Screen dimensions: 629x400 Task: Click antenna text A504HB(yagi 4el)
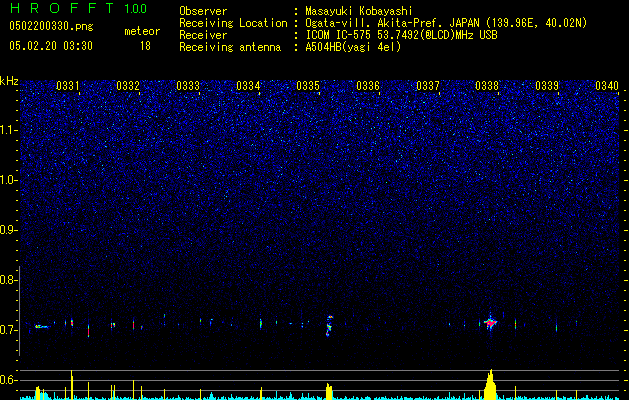[x=353, y=47]
